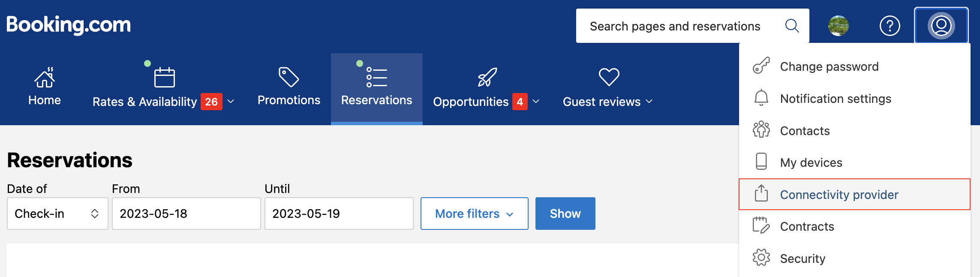The width and height of the screenshot is (980, 277).
Task: Select Connectivity provider from account menu
Action: (x=839, y=195)
